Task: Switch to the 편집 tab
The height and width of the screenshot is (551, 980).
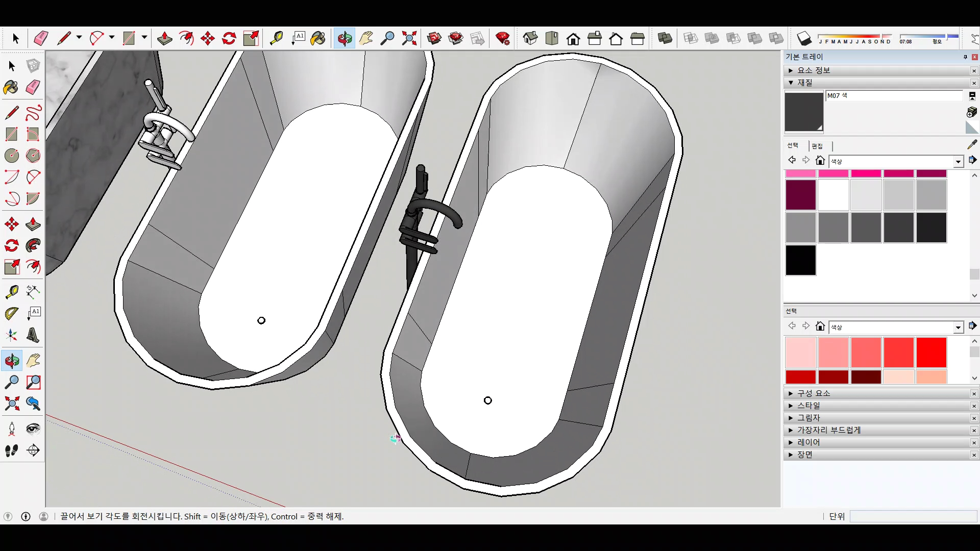Action: click(817, 146)
